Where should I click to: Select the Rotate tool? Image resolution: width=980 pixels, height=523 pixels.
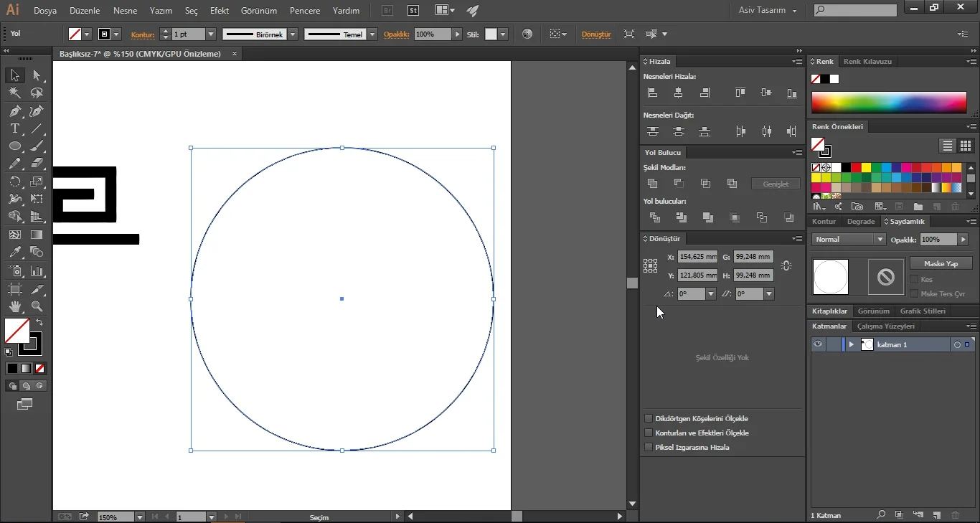click(14, 182)
